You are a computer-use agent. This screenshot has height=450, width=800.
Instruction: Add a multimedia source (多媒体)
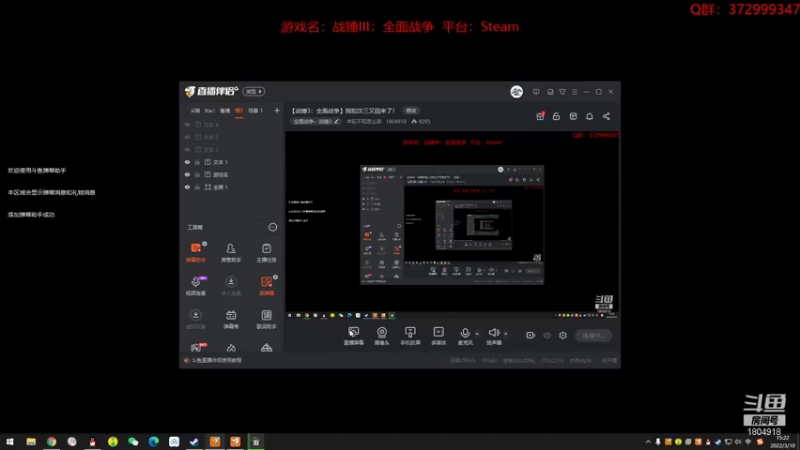click(x=439, y=336)
